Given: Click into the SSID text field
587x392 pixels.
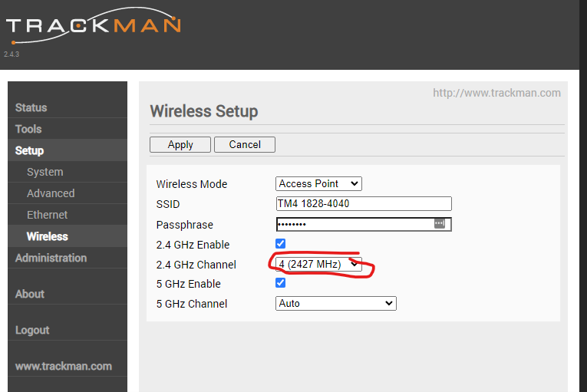Looking at the screenshot, I should pyautogui.click(x=364, y=204).
